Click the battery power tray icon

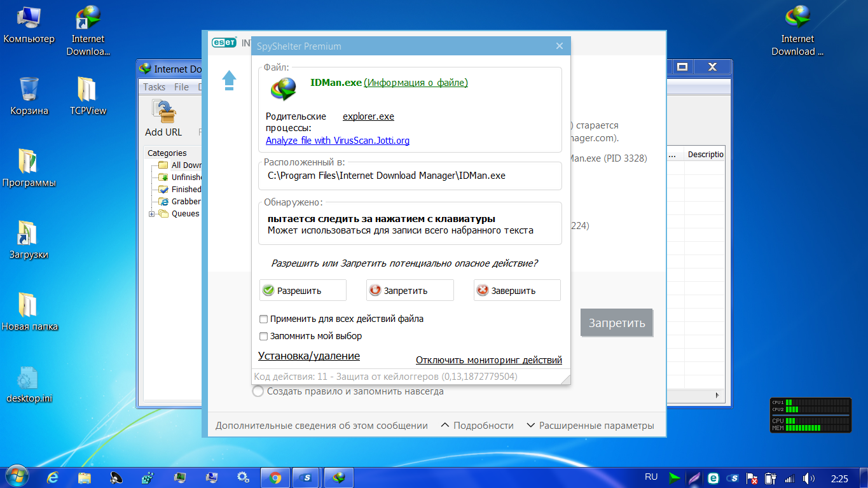[x=771, y=478]
